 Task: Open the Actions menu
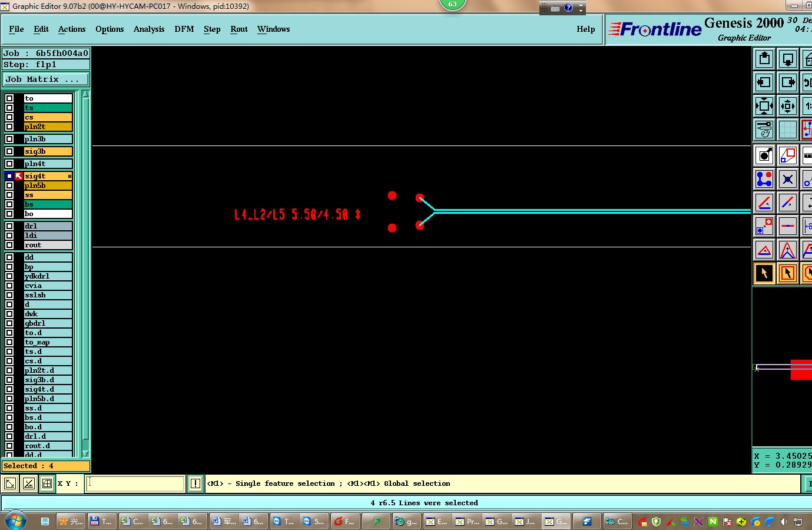click(72, 29)
